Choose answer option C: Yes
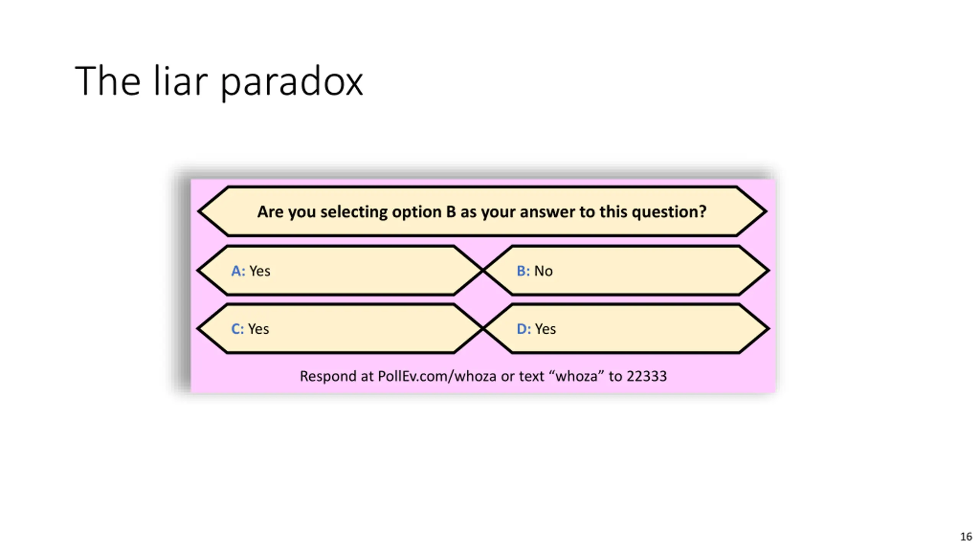 pyautogui.click(x=340, y=329)
